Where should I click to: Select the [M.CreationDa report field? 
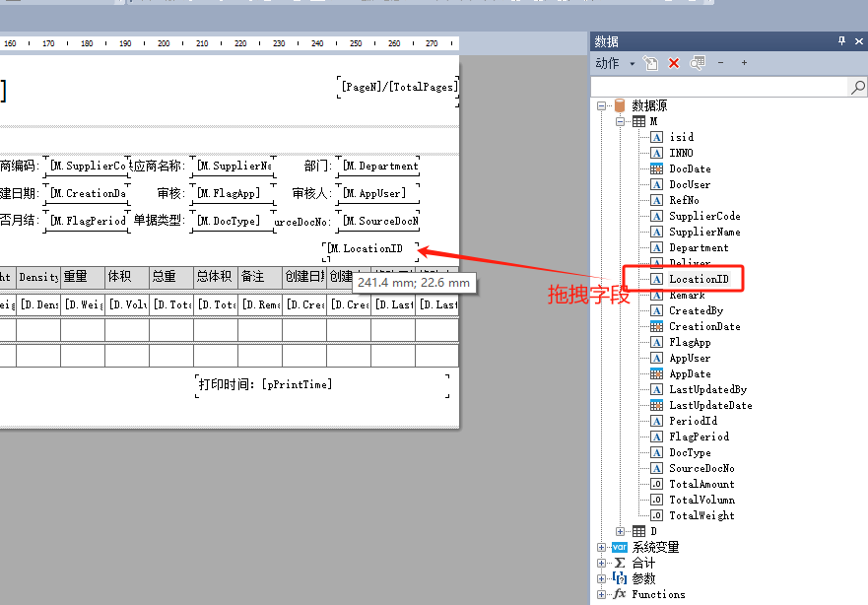(x=87, y=193)
